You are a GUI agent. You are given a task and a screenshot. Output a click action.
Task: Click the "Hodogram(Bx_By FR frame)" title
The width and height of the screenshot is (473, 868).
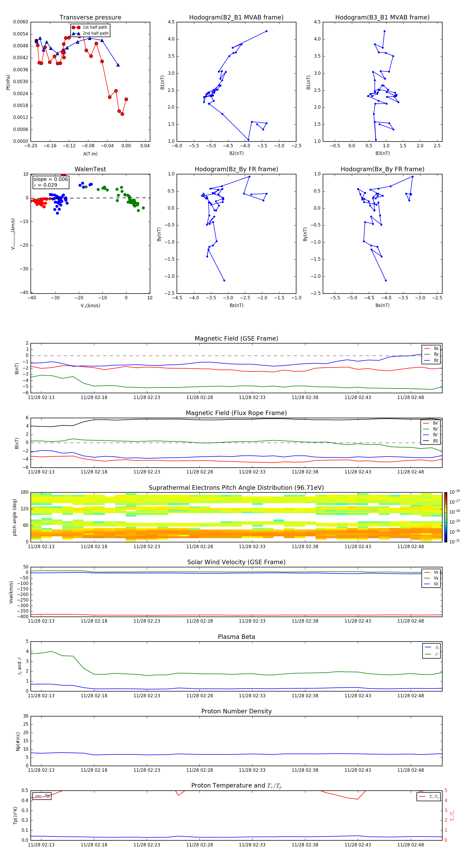click(x=382, y=169)
